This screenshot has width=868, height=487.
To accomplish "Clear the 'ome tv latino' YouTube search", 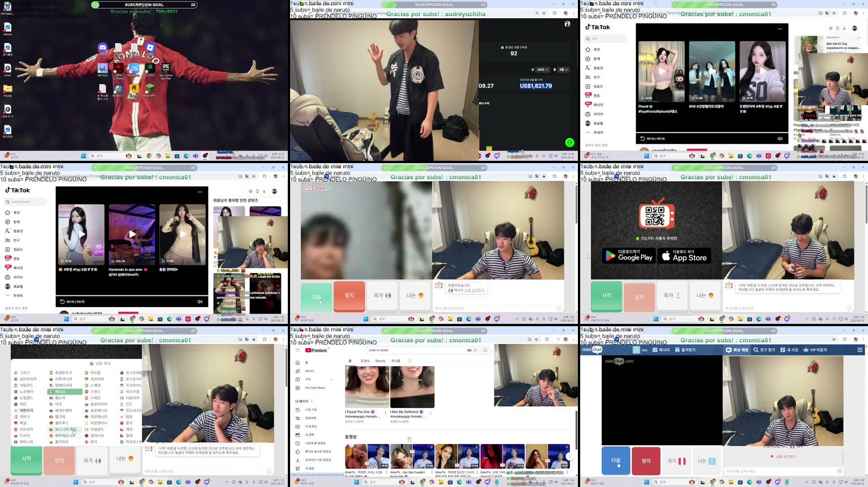I will click(x=475, y=350).
